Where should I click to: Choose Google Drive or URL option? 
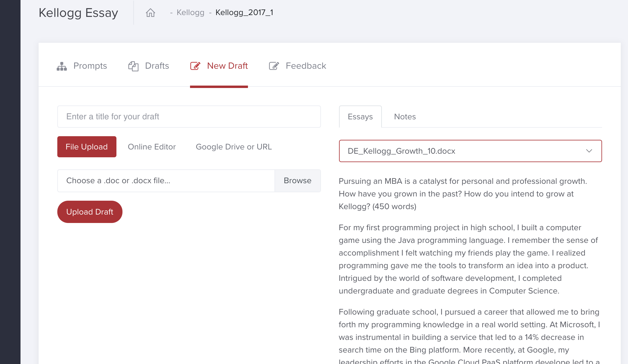click(x=234, y=147)
